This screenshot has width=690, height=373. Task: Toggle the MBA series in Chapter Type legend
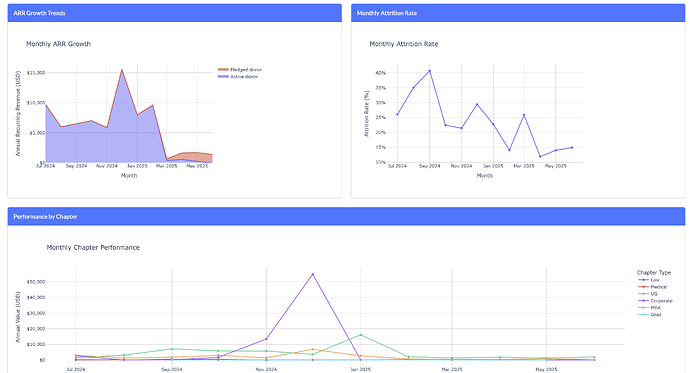click(x=649, y=308)
